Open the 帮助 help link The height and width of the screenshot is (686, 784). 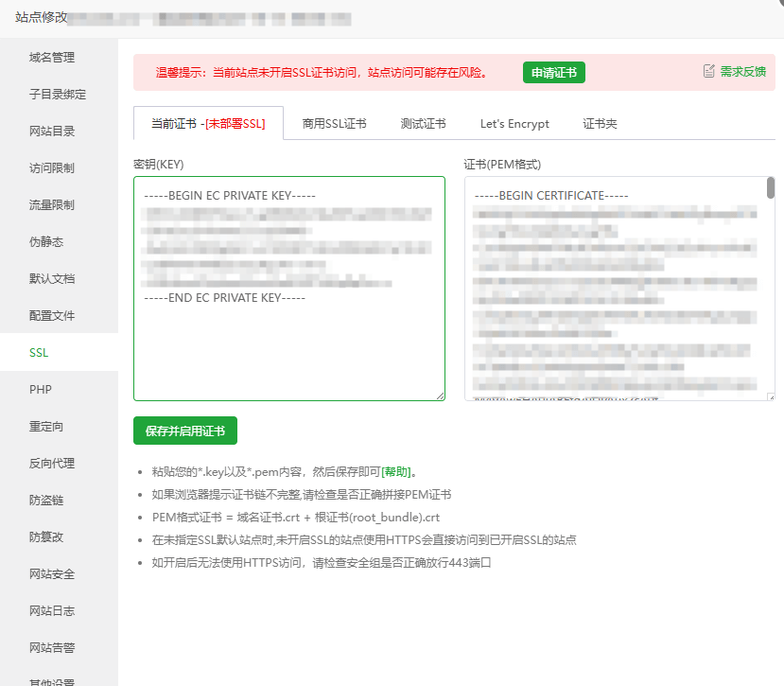tap(396, 471)
